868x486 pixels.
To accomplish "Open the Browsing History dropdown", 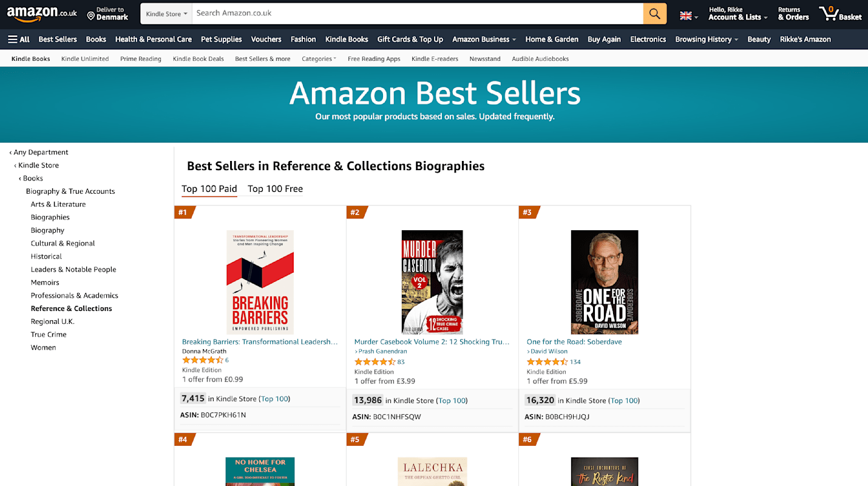I will point(706,39).
